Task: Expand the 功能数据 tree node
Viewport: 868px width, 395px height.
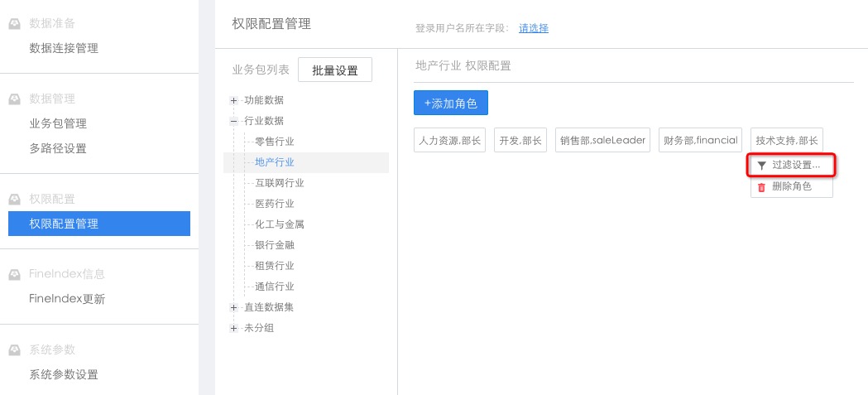Action: click(234, 100)
